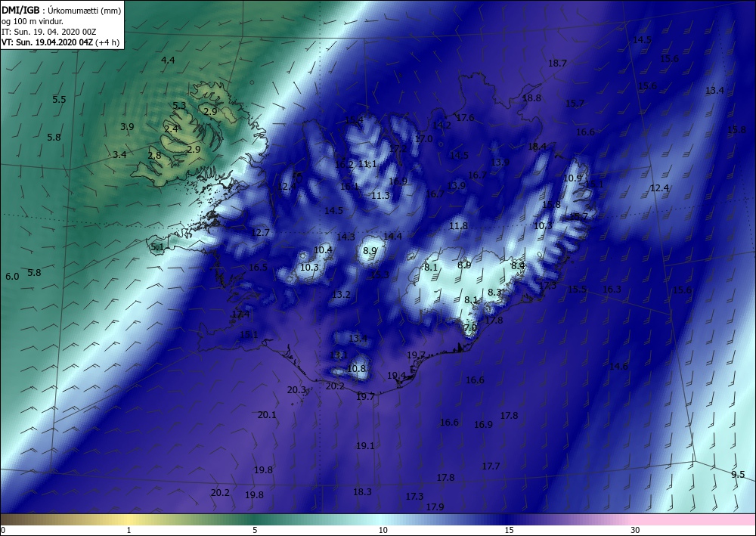Screen dimensions: 756x536
Task: Click the 2.8 map value
Action: (x=155, y=156)
